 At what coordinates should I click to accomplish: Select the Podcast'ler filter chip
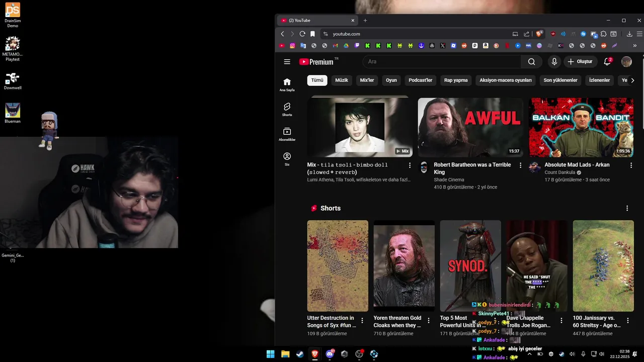point(420,80)
